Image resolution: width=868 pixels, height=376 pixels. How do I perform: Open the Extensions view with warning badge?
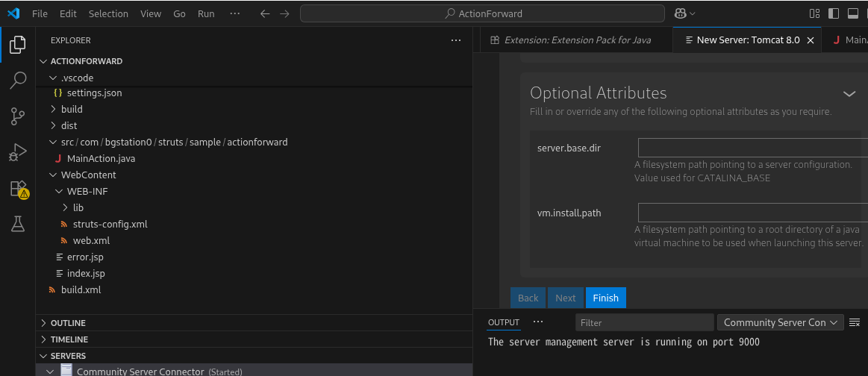(18, 189)
